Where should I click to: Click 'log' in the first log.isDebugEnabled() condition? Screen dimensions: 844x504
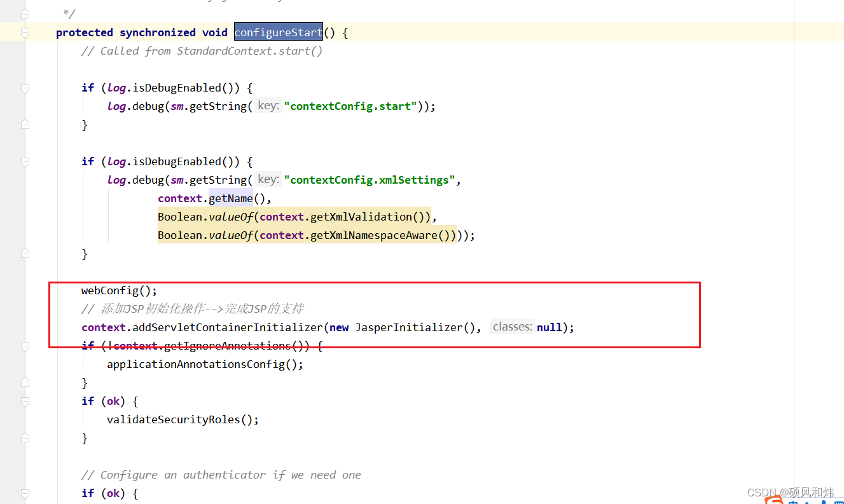tap(116, 88)
